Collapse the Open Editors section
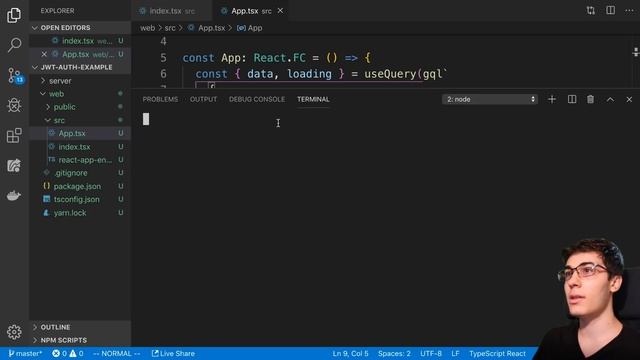The height and width of the screenshot is (360, 640). (x=80, y=28)
